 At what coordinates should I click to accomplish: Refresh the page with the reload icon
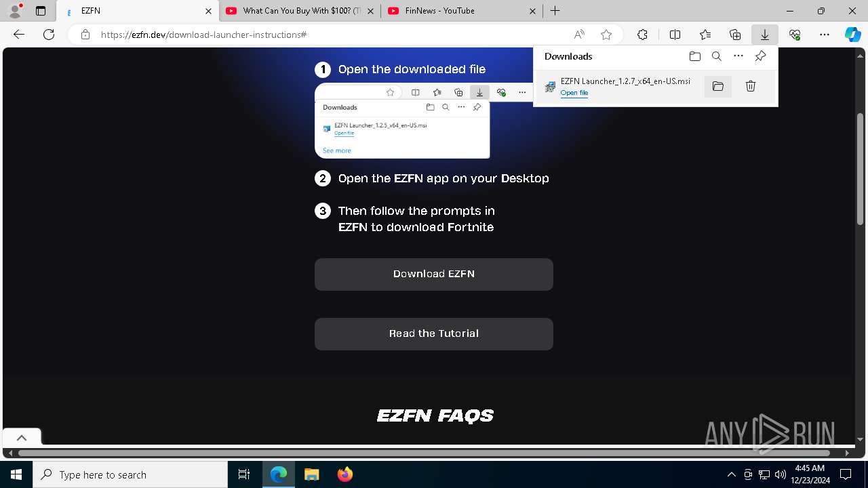tap(49, 35)
